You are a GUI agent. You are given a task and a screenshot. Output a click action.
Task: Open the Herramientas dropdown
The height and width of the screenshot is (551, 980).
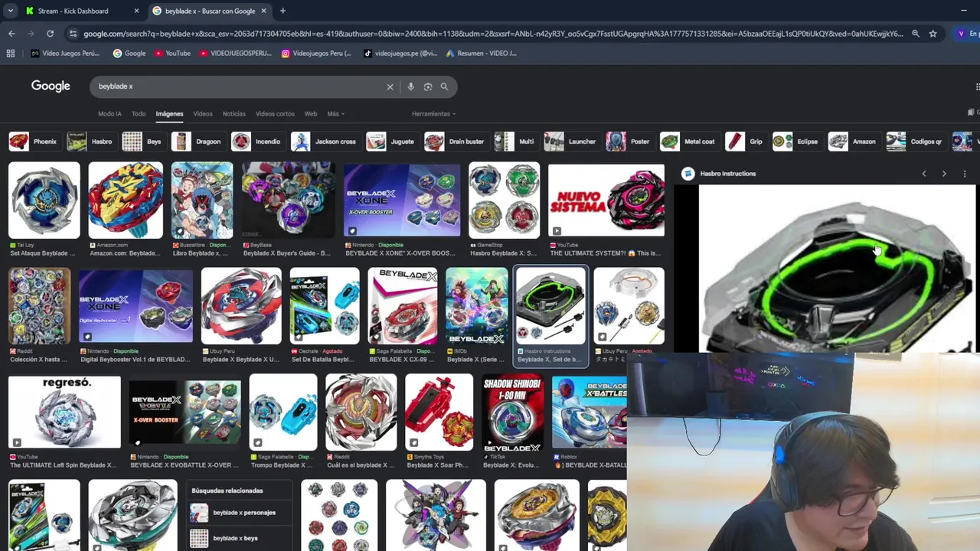tap(433, 114)
